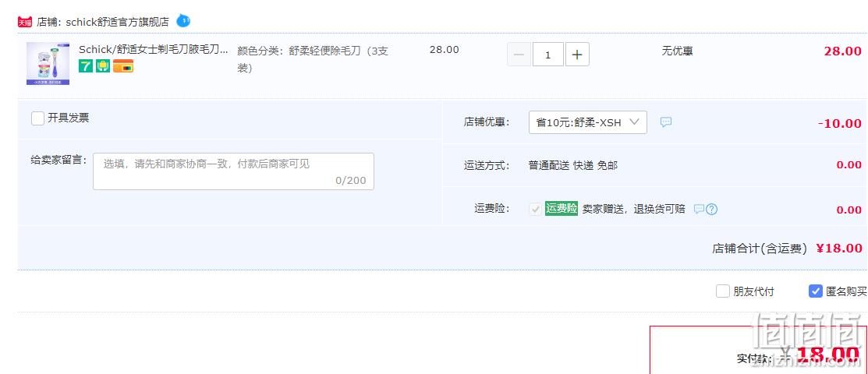Toggle the 运费险 freight insurance checkbox
The width and height of the screenshot is (868, 374).
535,209
